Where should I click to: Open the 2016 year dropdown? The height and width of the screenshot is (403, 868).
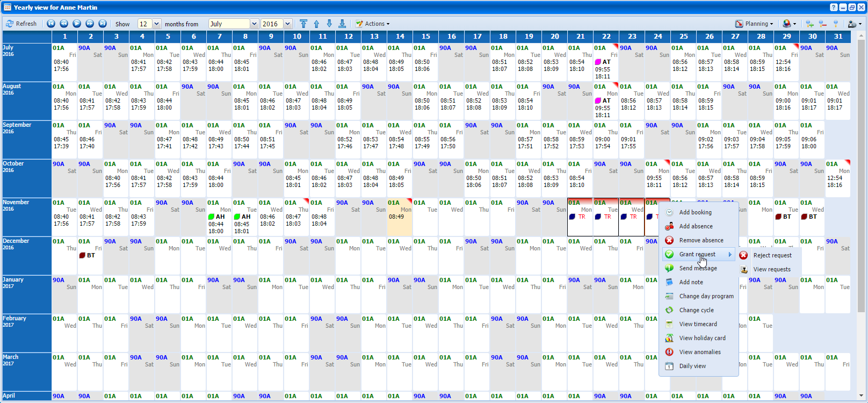click(287, 24)
